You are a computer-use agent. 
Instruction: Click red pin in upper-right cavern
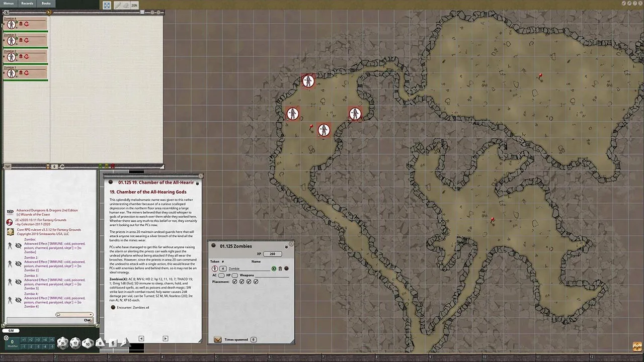540,76
